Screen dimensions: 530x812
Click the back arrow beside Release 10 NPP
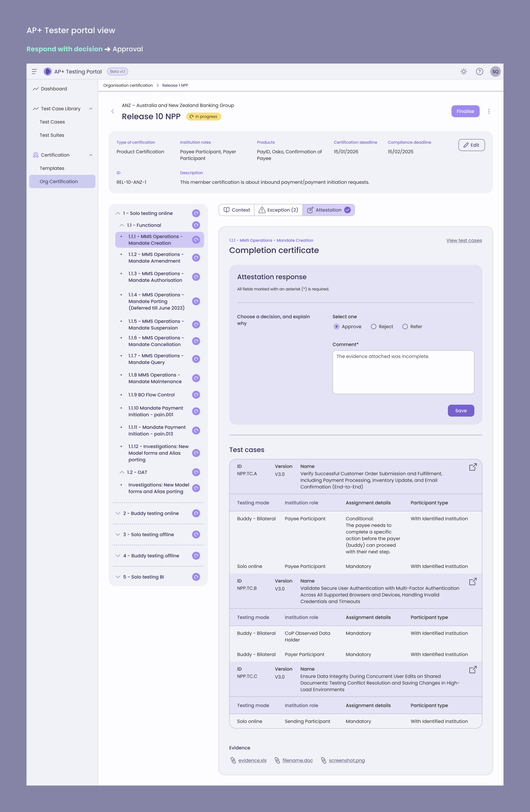tap(113, 111)
